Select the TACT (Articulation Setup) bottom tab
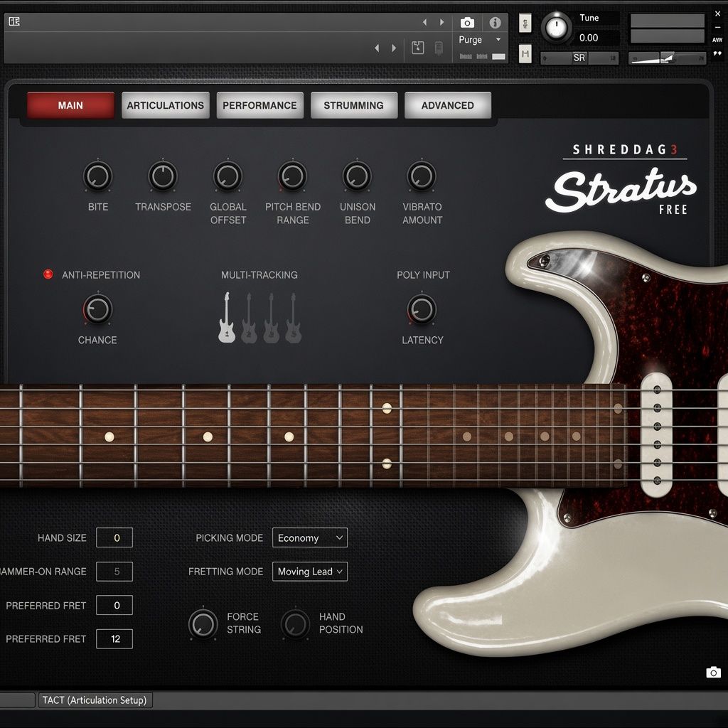The image size is (728, 728). point(95,700)
